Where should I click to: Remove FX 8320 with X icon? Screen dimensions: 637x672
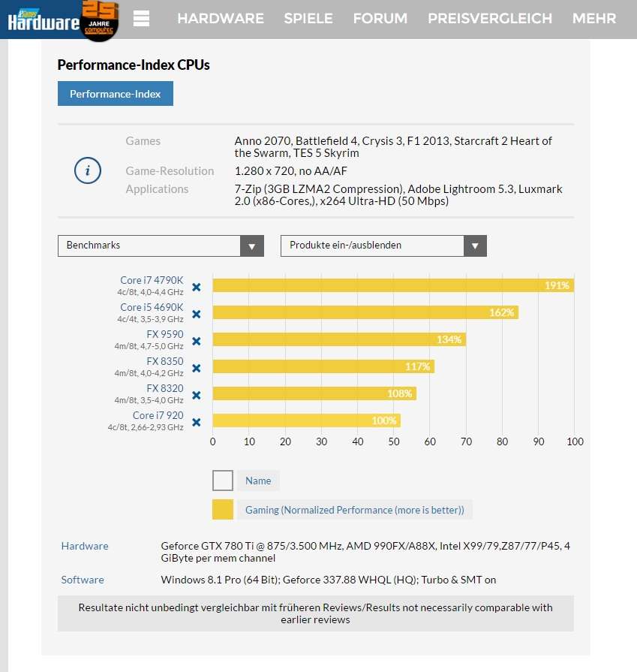(196, 395)
